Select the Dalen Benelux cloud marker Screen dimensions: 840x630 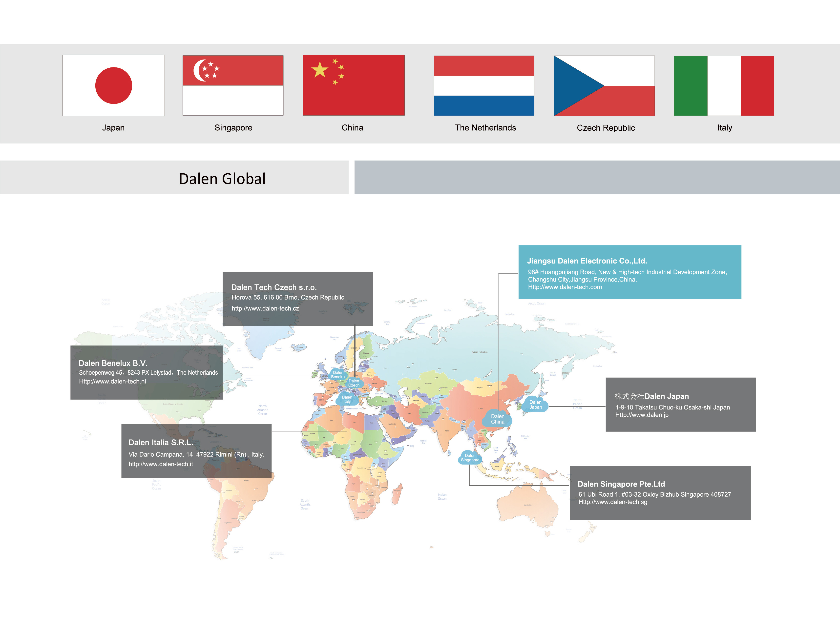338,375
